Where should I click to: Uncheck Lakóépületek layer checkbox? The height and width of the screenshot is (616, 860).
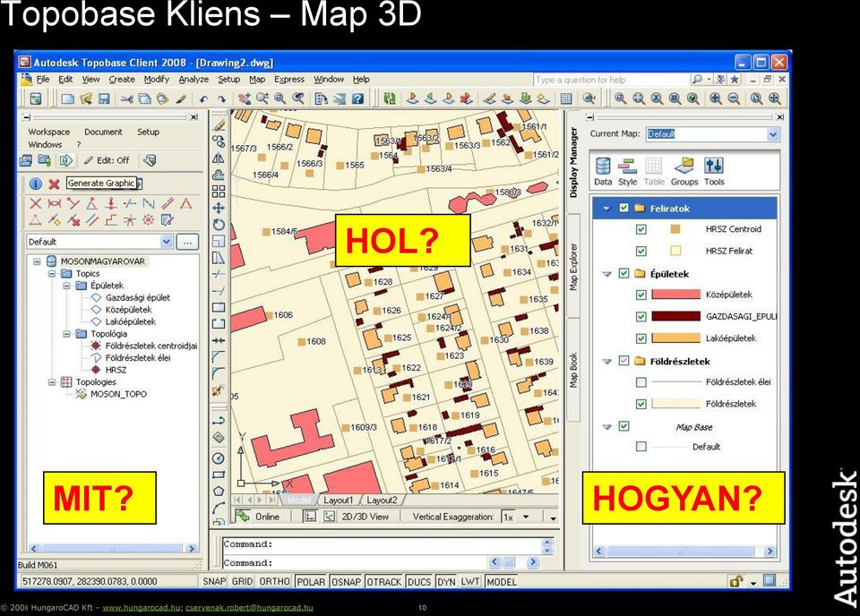point(641,338)
